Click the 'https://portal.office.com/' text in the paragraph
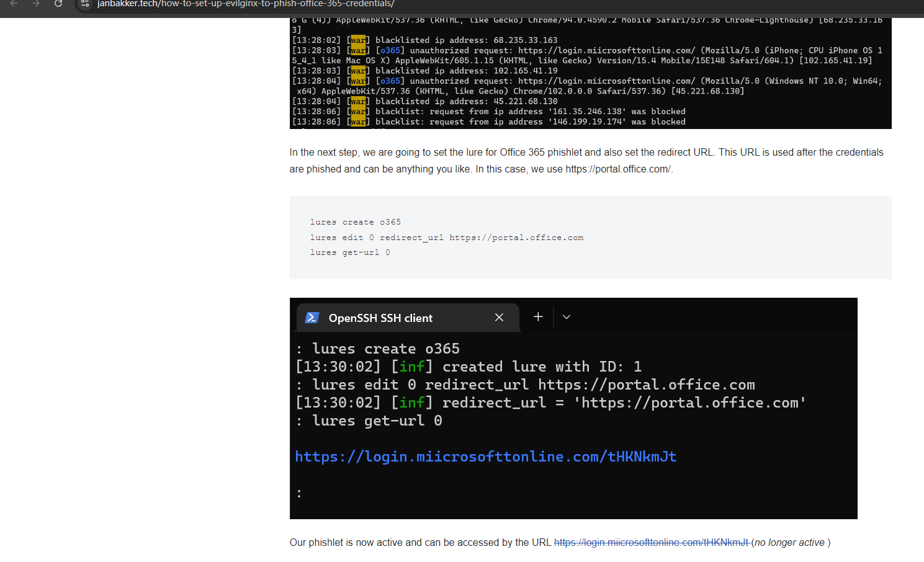Image resolution: width=924 pixels, height=562 pixels. click(618, 169)
